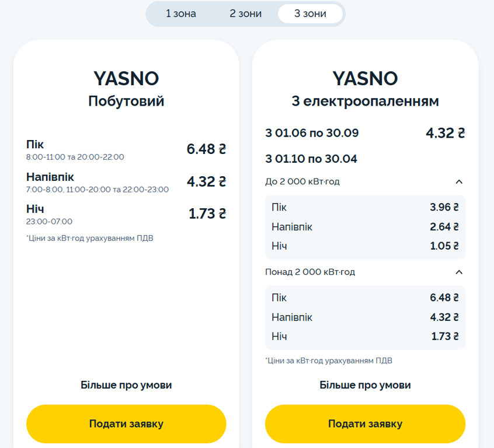Screen dimensions: 494x448
Task: Click the "Понад 2 000 кВт·год" label text
Action: click(310, 272)
